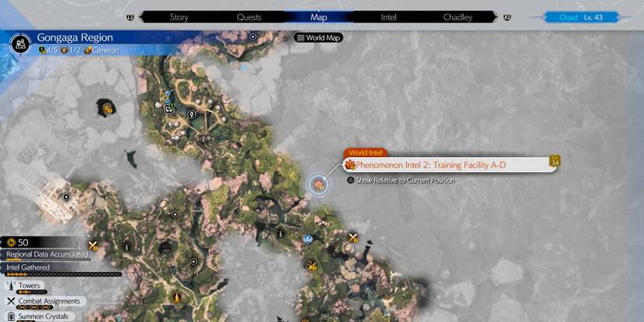Image resolution: width=644 pixels, height=322 pixels.
Task: Select the Cloud Lv. 43 character badge
Action: tap(581, 17)
